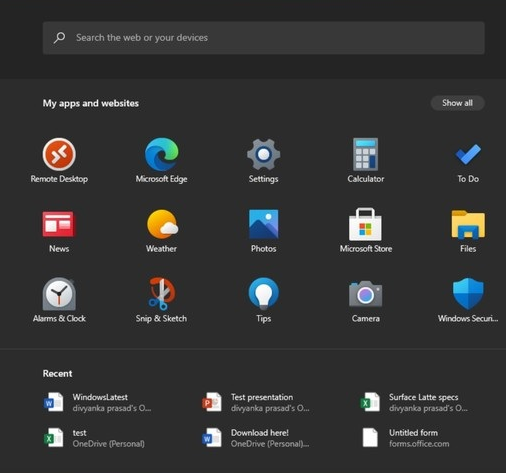Click the Microsoft Store label text
Image resolution: width=506 pixels, height=473 pixels.
click(366, 249)
